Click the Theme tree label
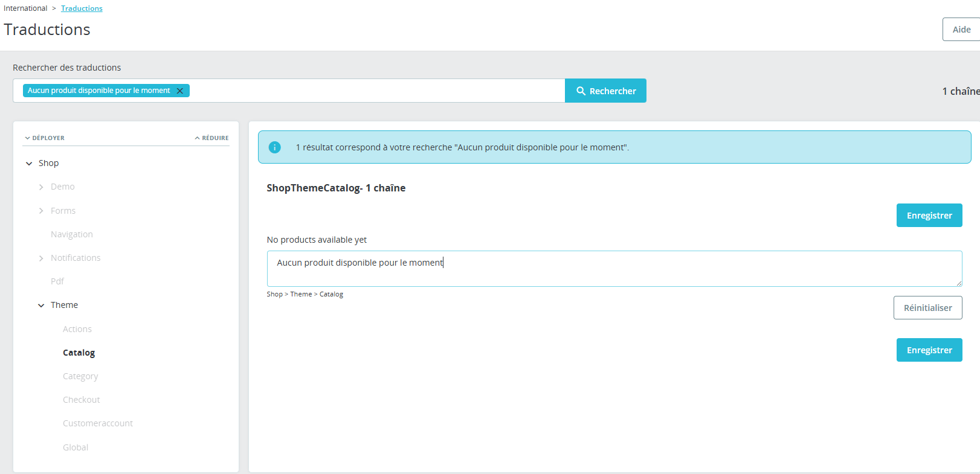The height and width of the screenshot is (474, 980). [65, 305]
